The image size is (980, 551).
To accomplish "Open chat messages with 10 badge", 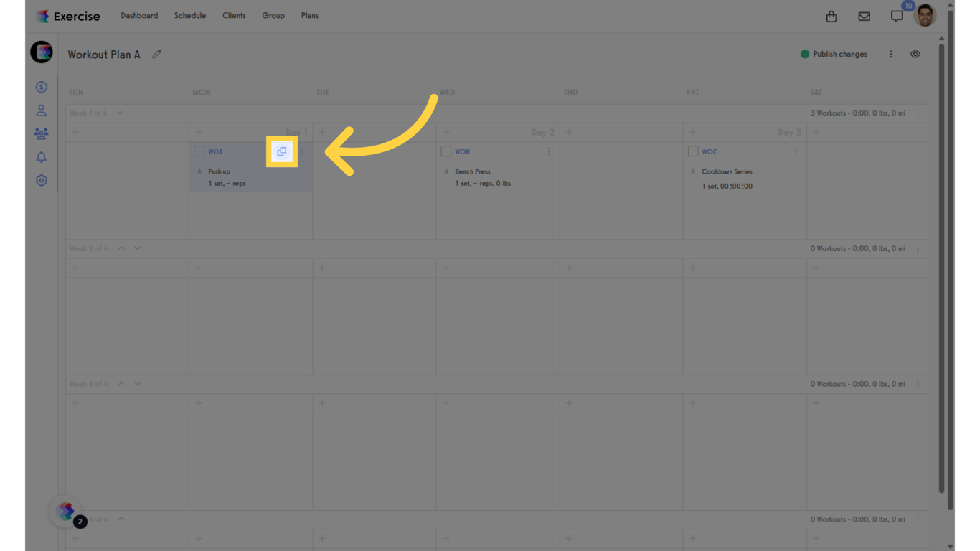I will pyautogui.click(x=897, y=16).
